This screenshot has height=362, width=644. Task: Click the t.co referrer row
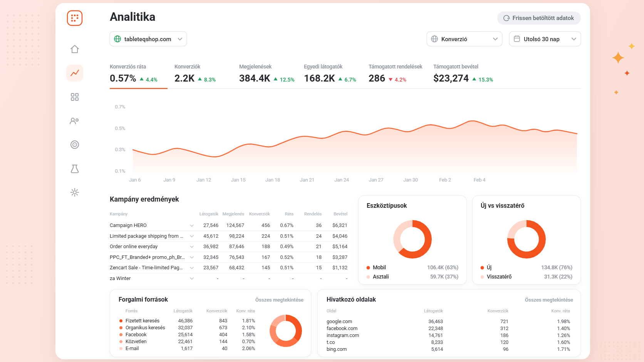click(x=448, y=342)
